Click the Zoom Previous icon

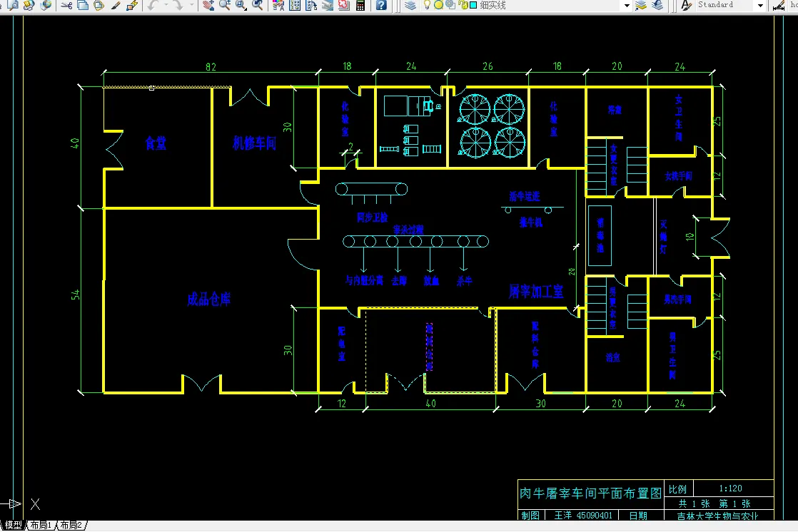(x=258, y=5)
